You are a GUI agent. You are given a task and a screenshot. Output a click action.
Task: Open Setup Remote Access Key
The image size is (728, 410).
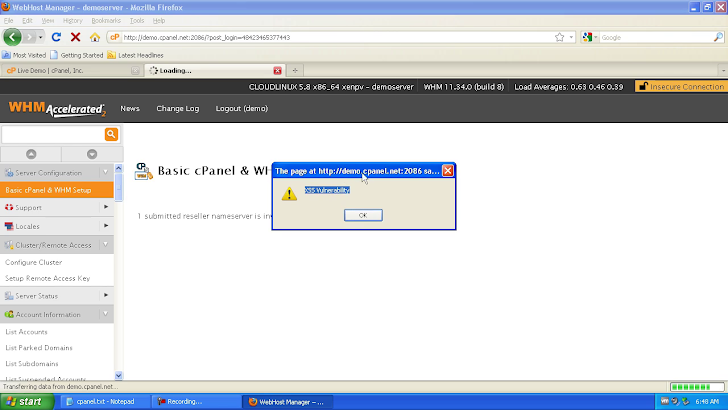[47, 278]
